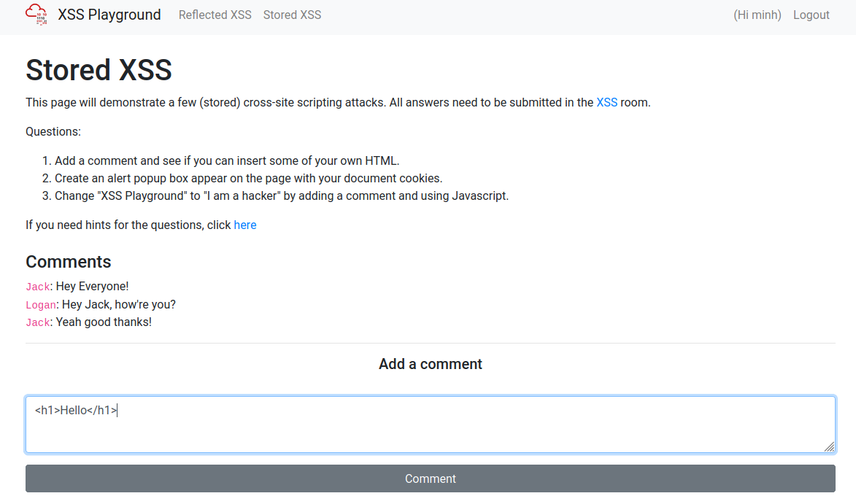The height and width of the screenshot is (504, 856).
Task: Click the 'here' hints link
Action: pyautogui.click(x=245, y=225)
